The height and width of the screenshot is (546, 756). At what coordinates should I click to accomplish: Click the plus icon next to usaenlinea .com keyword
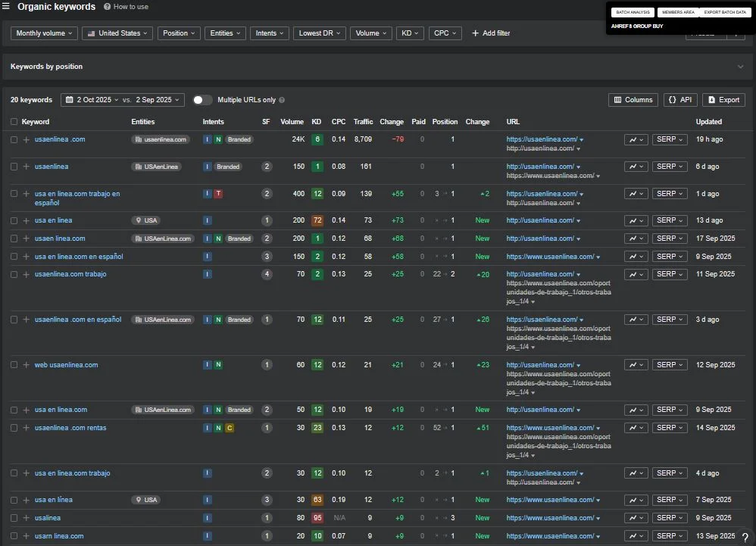click(26, 139)
